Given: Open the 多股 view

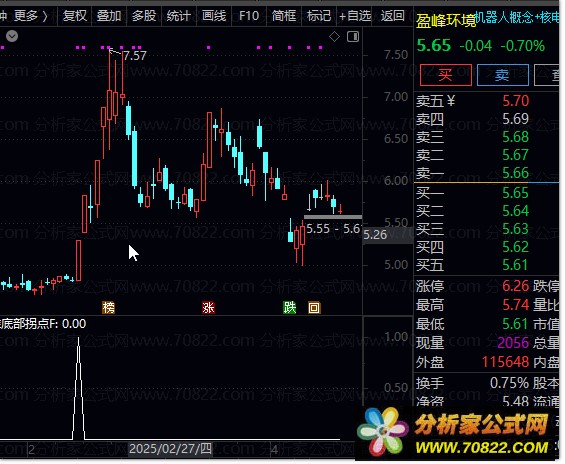Looking at the screenshot, I should [x=143, y=16].
